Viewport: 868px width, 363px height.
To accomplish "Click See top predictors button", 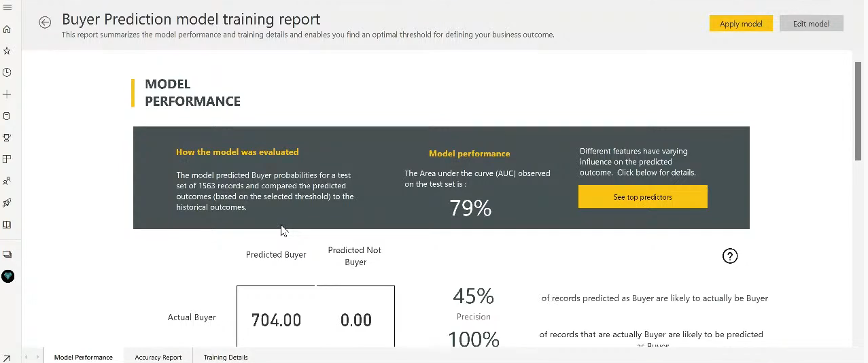I will pyautogui.click(x=642, y=197).
